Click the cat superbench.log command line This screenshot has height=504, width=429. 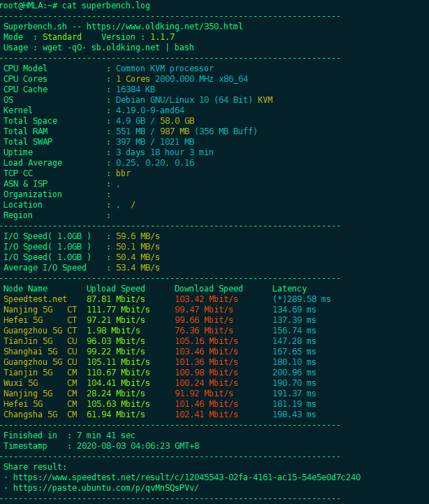coord(75,6)
